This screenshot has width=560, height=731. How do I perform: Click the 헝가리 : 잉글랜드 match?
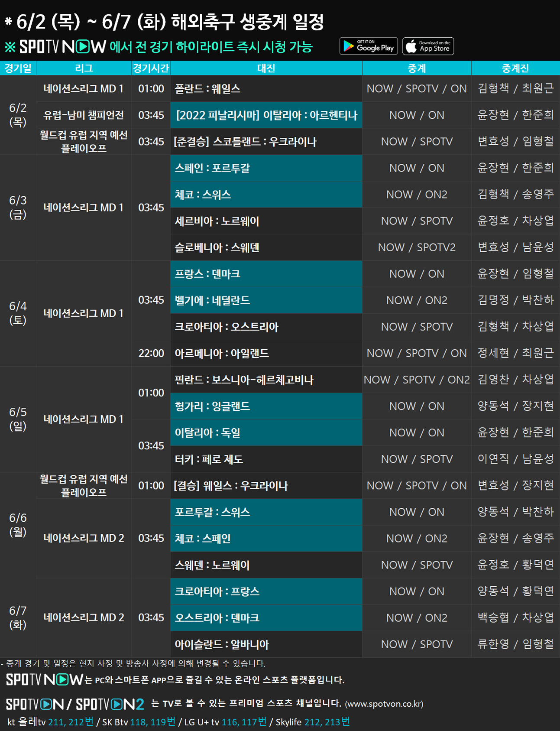pos(266,406)
